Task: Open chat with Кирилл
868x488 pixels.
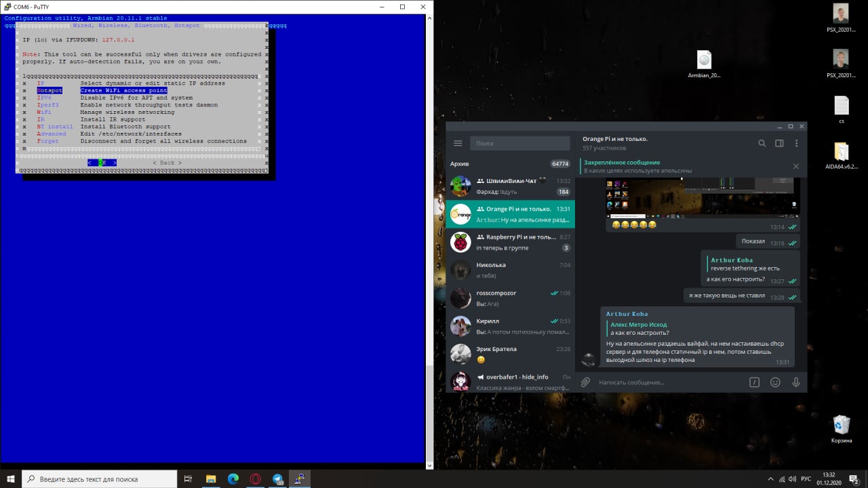Action: [x=511, y=326]
